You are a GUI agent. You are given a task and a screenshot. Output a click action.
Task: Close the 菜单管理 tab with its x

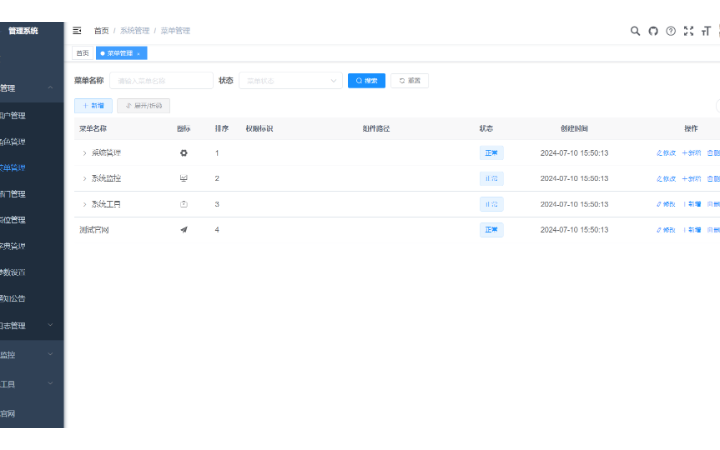138,54
